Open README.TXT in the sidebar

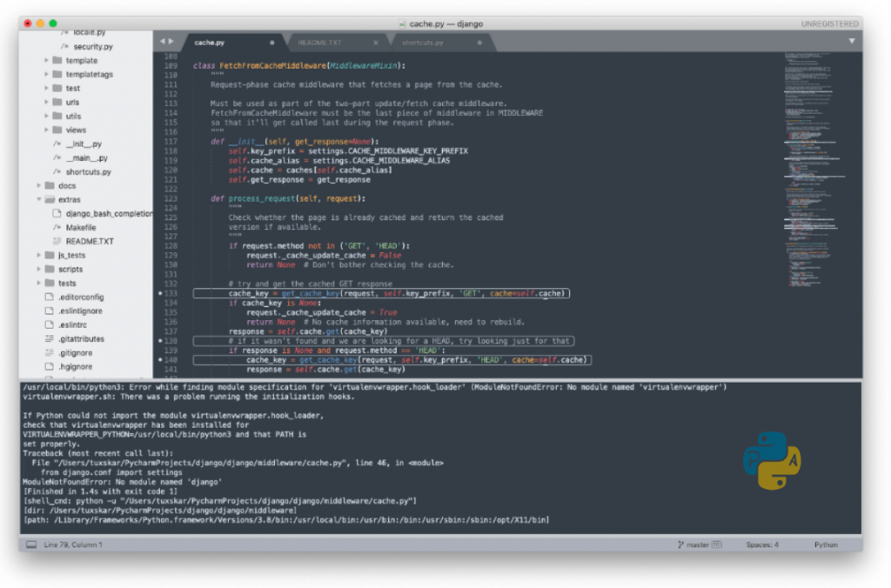90,242
